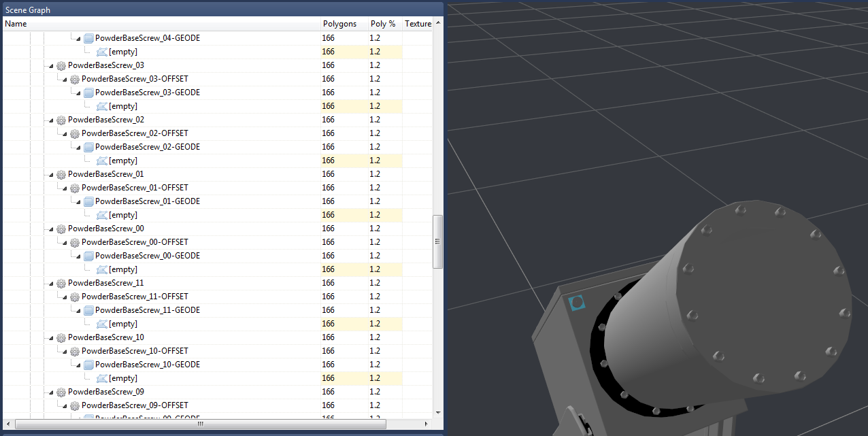Click the mesh icon under PowderBaseScrew_00-GEODE

pos(101,269)
